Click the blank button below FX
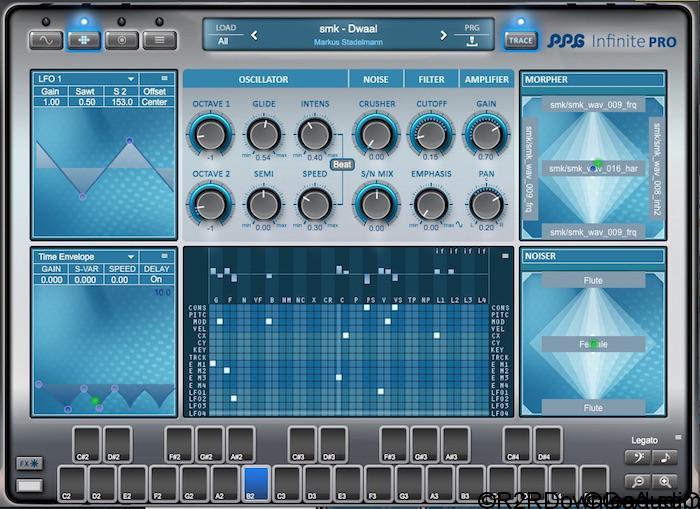Viewport: 700px width, 509px height. 29,485
